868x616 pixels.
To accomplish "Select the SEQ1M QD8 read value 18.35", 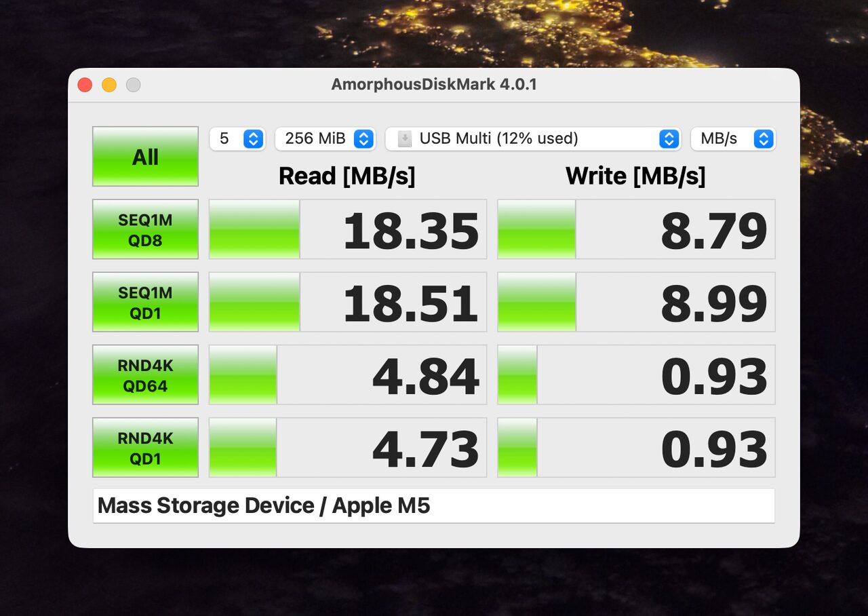I will (x=411, y=231).
